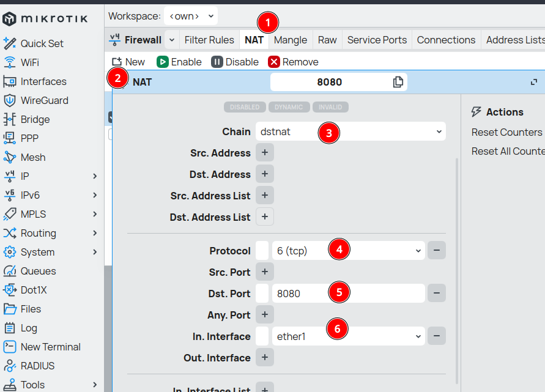The width and height of the screenshot is (545, 392).
Task: Switch to the Filter Rules tab
Action: (209, 40)
